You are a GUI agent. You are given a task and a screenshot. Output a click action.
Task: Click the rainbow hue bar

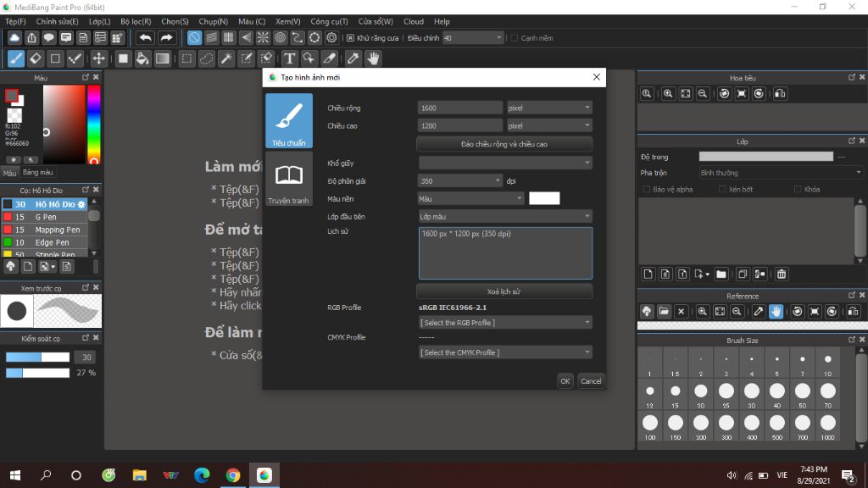94,124
